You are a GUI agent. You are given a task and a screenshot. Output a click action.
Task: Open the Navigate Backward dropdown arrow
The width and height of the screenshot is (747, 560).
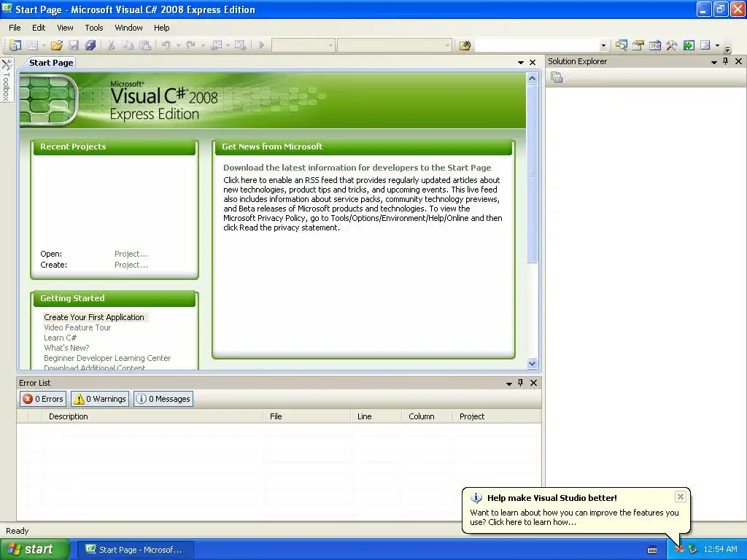(x=228, y=45)
